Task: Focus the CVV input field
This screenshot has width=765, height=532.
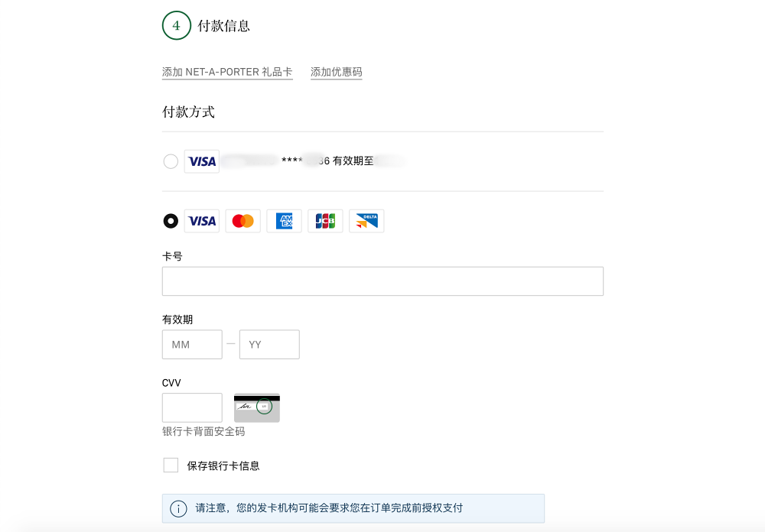Action: 192,407
